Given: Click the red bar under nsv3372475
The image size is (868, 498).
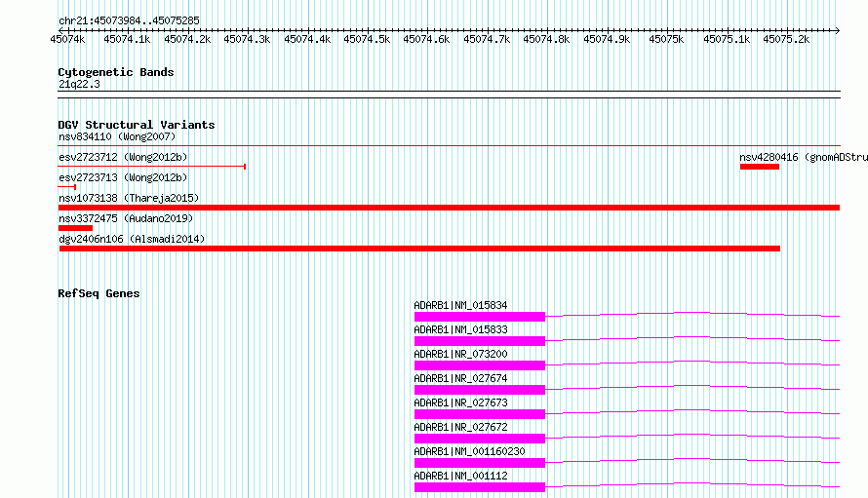Looking at the screenshot, I should coord(75,228).
